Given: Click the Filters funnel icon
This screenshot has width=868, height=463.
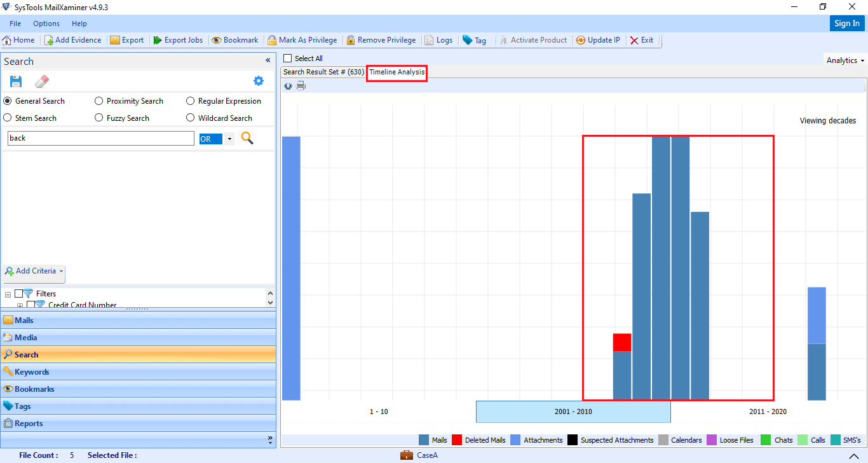Looking at the screenshot, I should tap(28, 293).
